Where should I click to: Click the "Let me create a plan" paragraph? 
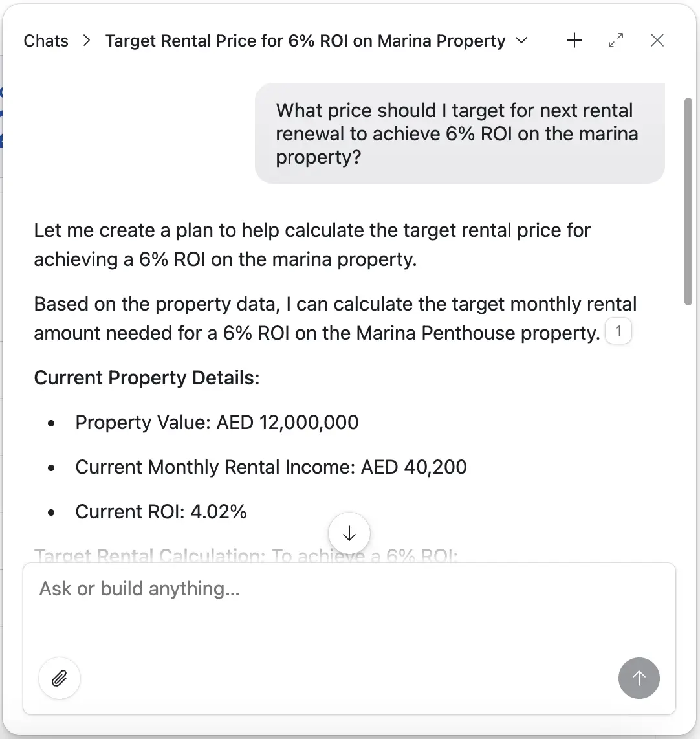coord(312,245)
